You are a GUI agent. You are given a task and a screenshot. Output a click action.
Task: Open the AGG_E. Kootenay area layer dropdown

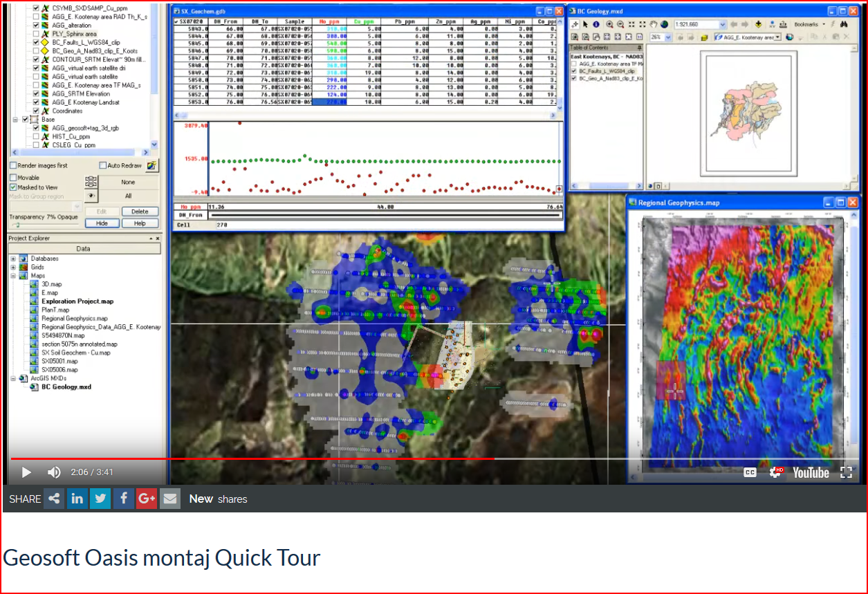pyautogui.click(x=778, y=37)
